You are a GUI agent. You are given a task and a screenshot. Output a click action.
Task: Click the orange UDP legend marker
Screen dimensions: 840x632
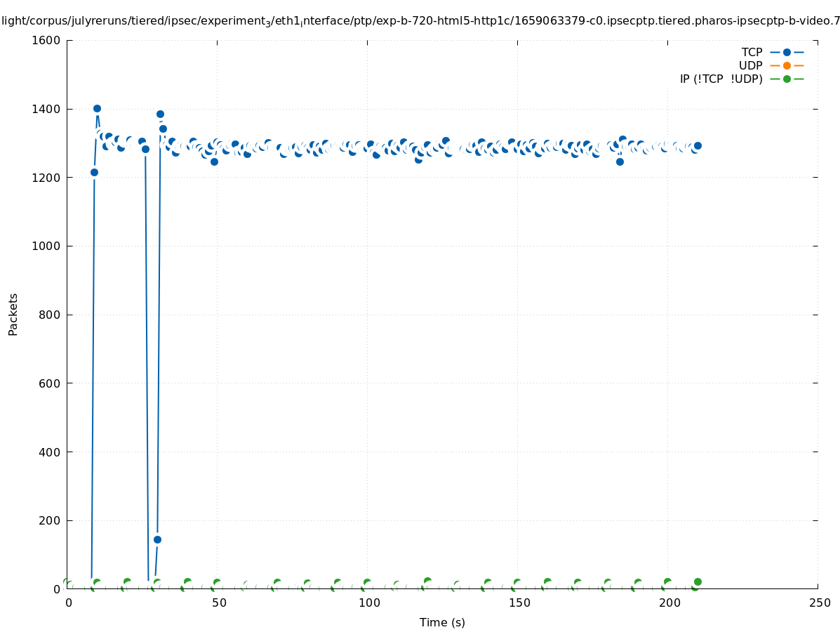point(787,65)
